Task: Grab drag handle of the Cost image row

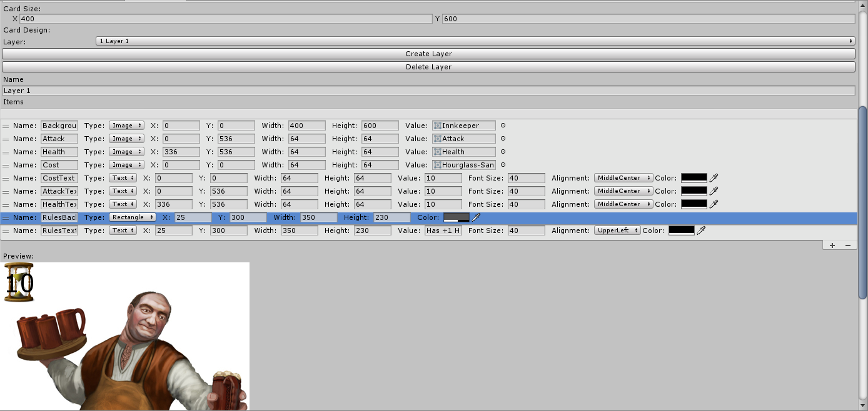Action: [x=6, y=166]
